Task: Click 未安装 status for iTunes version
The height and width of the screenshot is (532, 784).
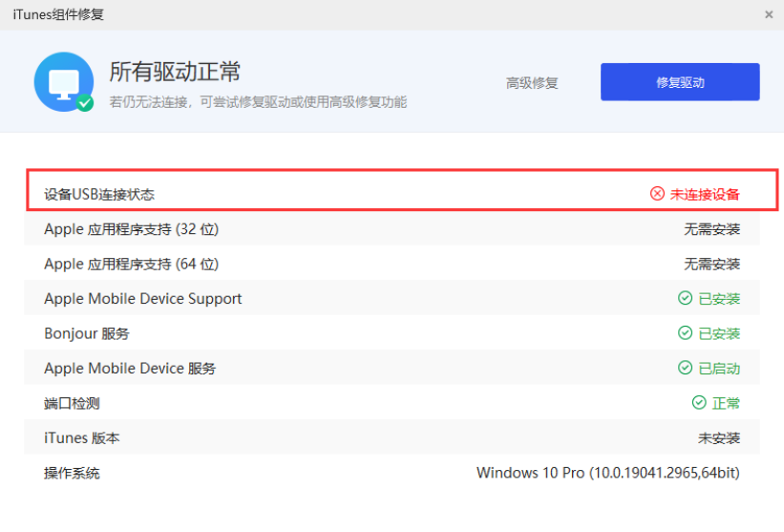Action: [719, 438]
